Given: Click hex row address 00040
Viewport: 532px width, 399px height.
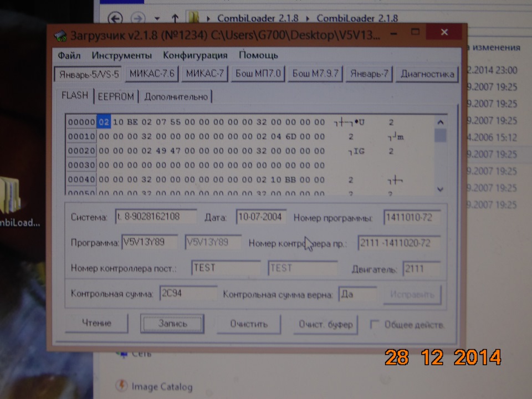Looking at the screenshot, I should click(81, 180).
